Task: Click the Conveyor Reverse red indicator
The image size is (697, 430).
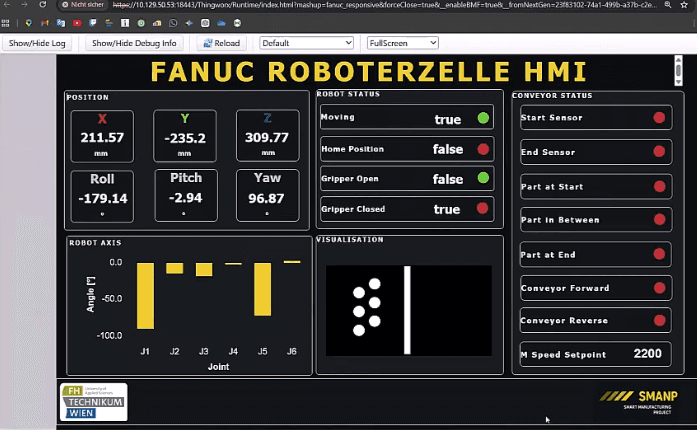Action: click(660, 320)
